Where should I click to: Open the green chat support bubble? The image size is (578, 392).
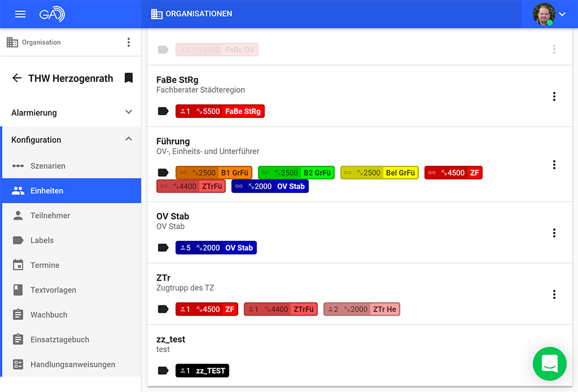[549, 364]
